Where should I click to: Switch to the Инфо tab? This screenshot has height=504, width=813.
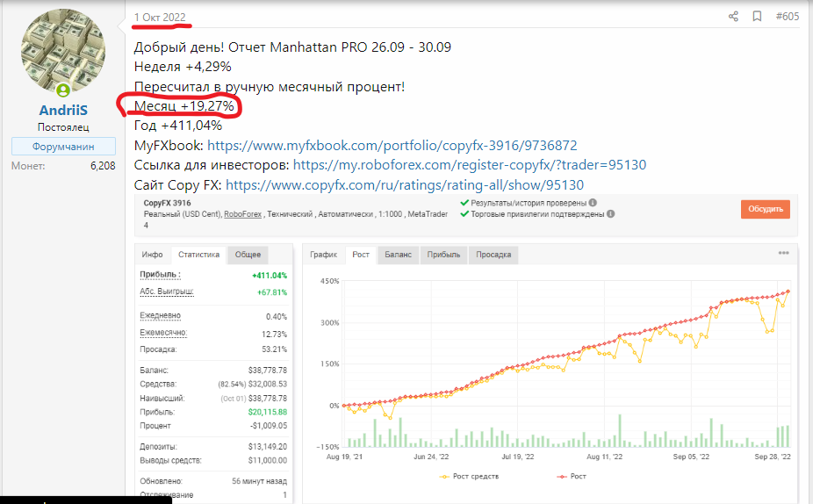pos(153,255)
